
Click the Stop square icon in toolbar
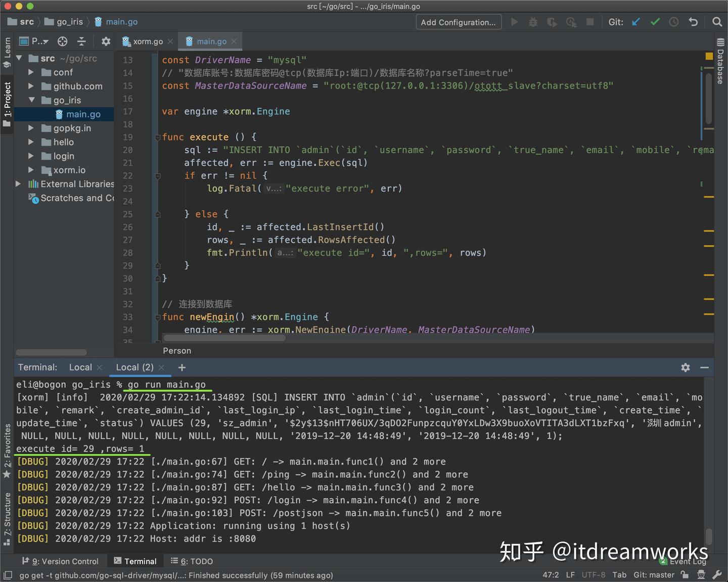point(589,22)
